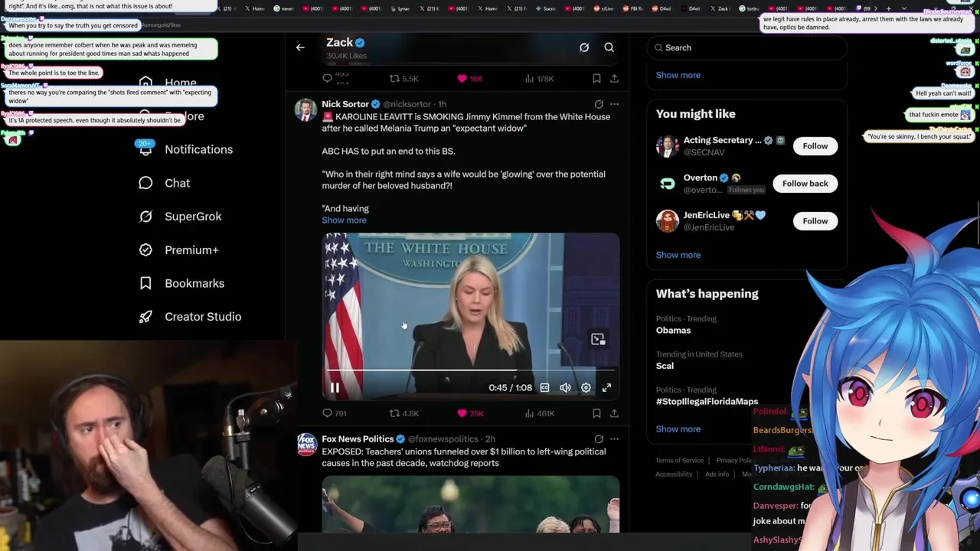Click the Grok icon on Nick Sortor's post
980x551 pixels.
(x=599, y=104)
